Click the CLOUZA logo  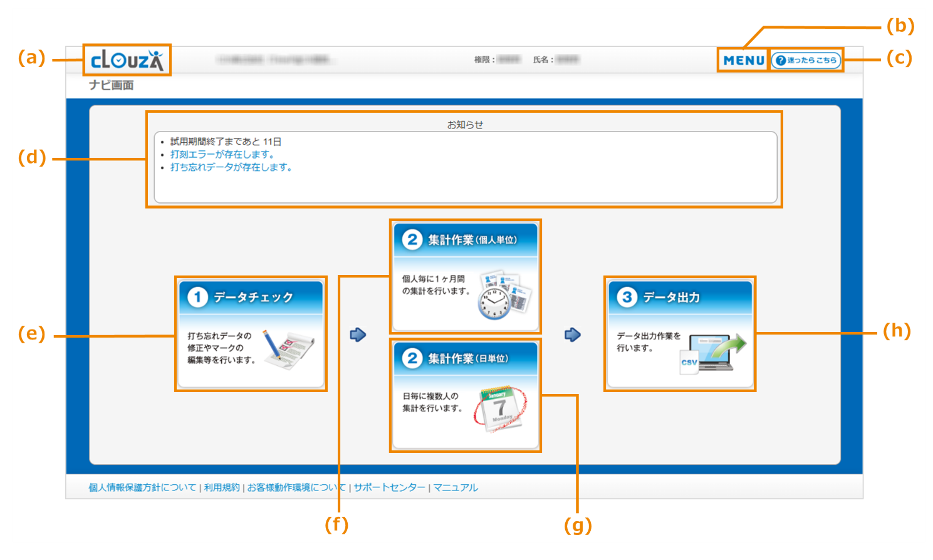(x=128, y=60)
